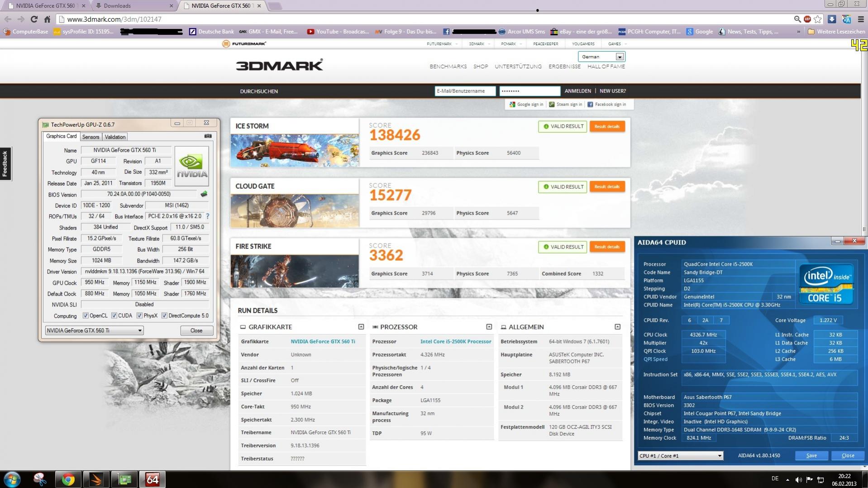The height and width of the screenshot is (488, 868).
Task: Toggle the PhysX checkbox in GPU-Z
Action: click(x=139, y=316)
